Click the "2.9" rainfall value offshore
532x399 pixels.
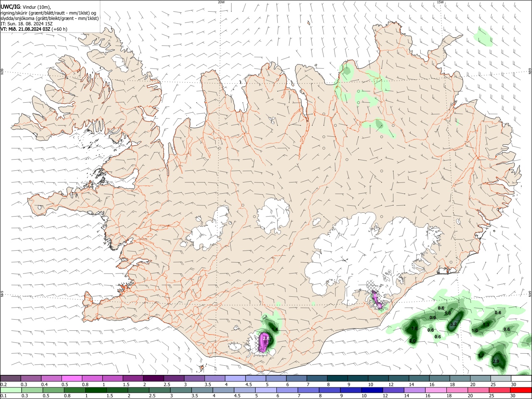496,362
